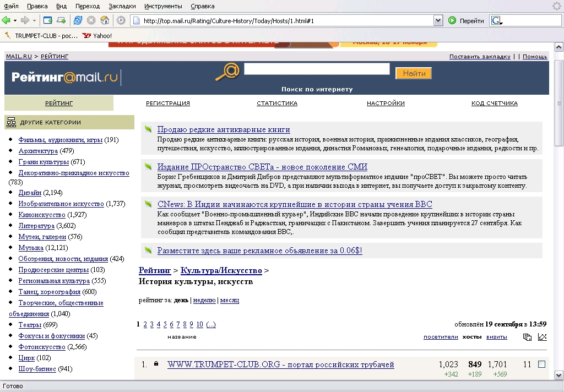Go to the home page
The width and height of the screenshot is (564, 392).
pos(105,20)
